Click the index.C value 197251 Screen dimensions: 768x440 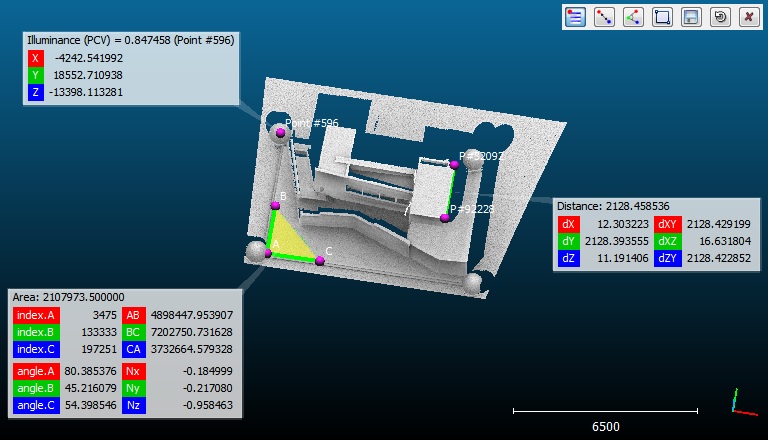[98, 349]
